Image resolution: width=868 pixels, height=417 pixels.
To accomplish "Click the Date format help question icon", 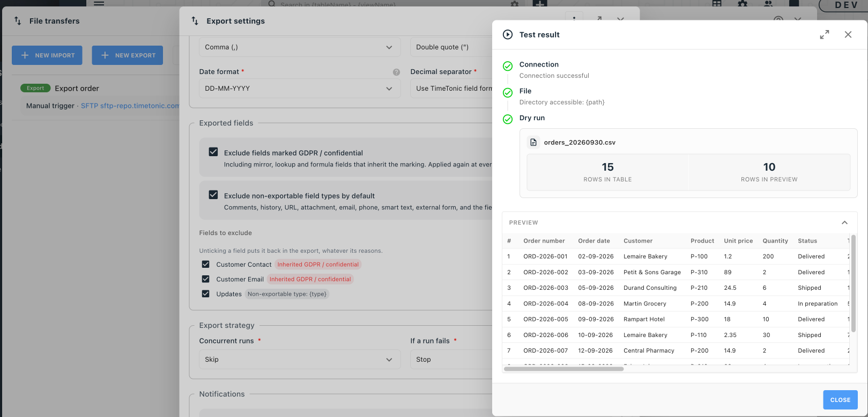I will click(x=396, y=72).
